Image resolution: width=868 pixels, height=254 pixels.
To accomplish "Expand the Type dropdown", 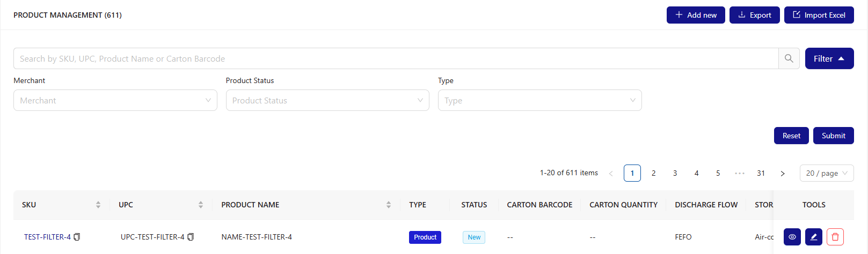I will coord(540,100).
